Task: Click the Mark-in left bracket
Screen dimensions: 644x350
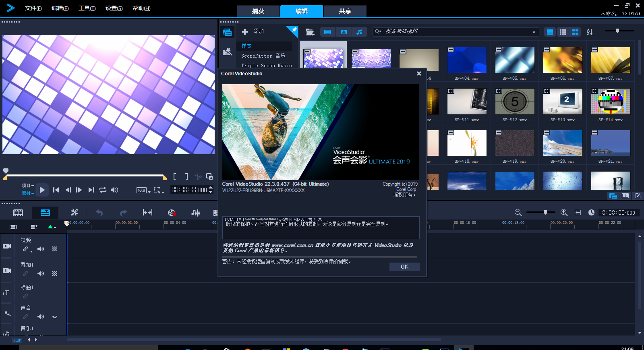Action: [x=174, y=176]
